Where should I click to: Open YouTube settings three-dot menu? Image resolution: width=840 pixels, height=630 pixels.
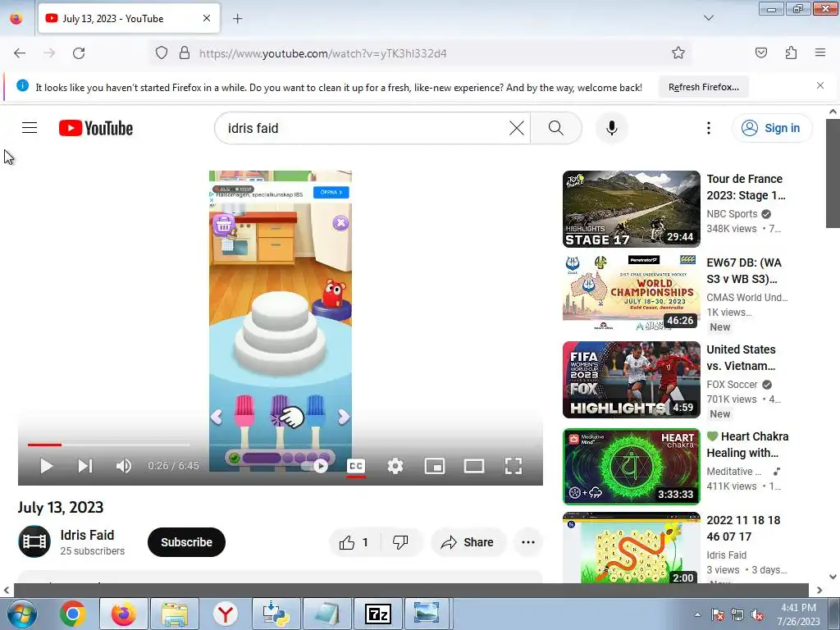(x=709, y=128)
